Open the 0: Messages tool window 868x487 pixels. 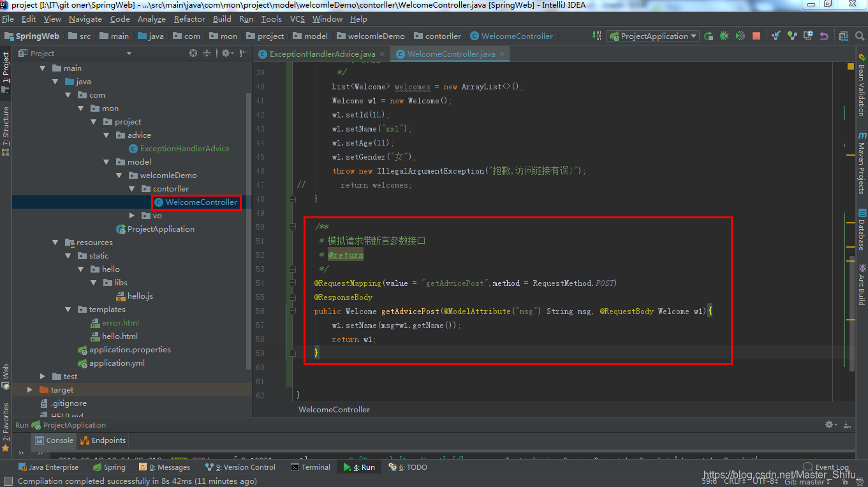tap(165, 467)
